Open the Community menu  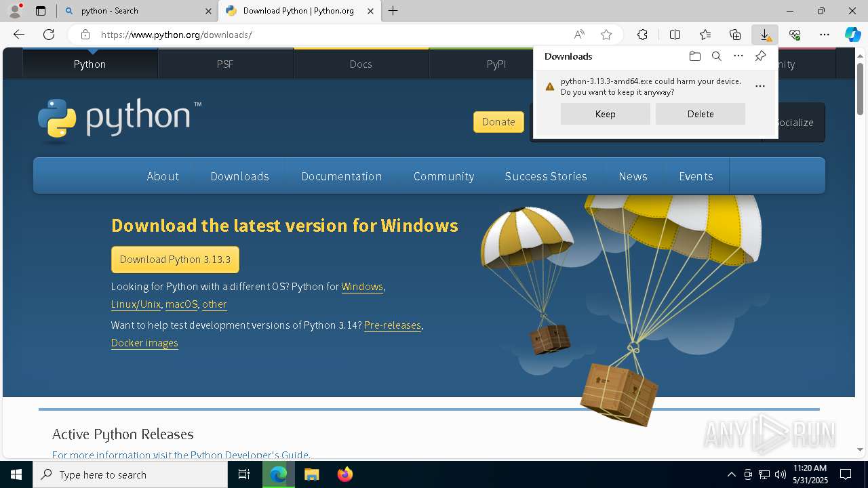(443, 176)
